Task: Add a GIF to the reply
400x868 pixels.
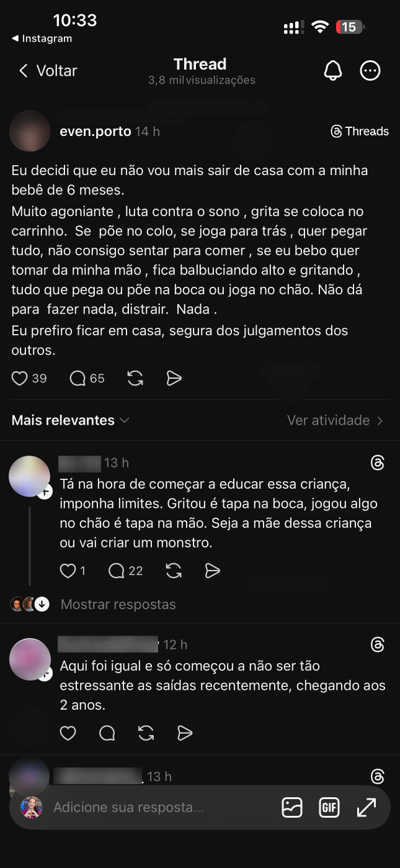Action: coord(329,807)
